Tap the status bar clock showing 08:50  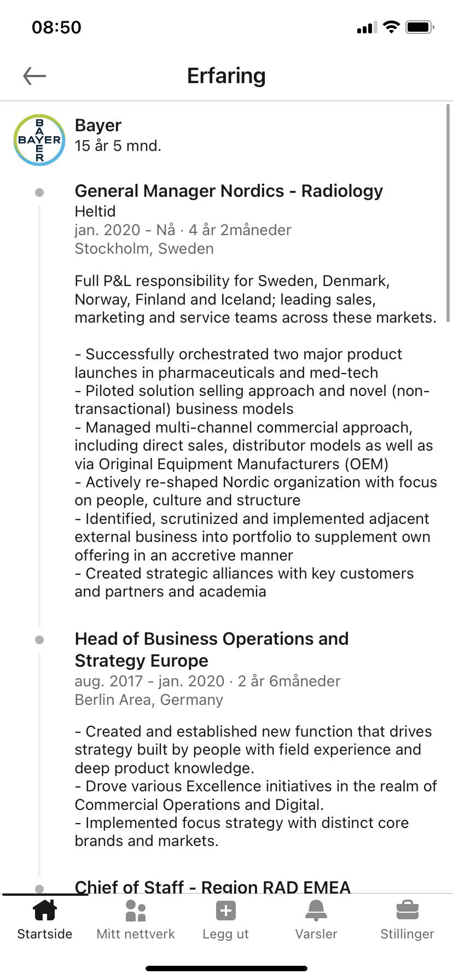coord(56,27)
